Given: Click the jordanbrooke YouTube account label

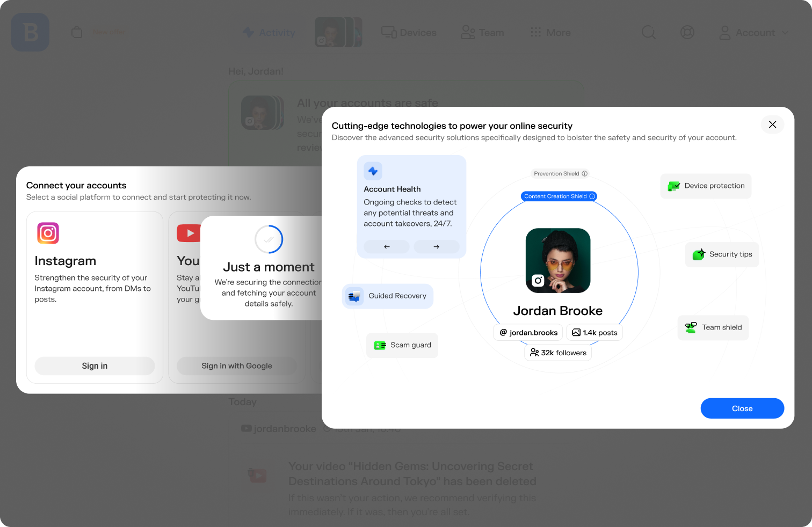Looking at the screenshot, I should coord(279,429).
